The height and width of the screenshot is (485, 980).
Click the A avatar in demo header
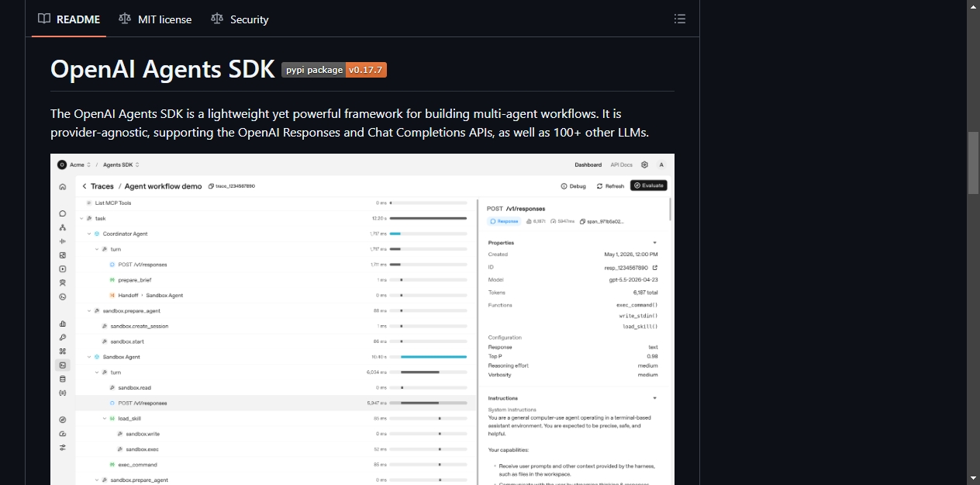coord(661,165)
